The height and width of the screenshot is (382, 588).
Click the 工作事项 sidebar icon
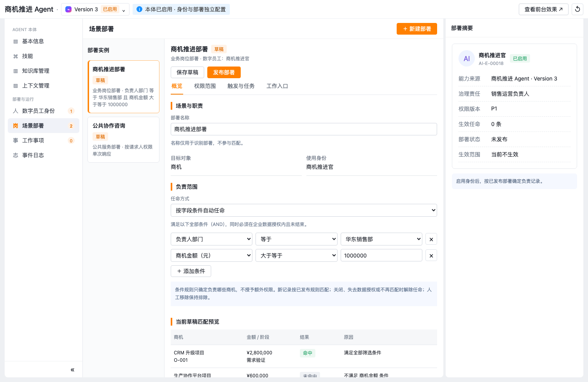pos(16,140)
